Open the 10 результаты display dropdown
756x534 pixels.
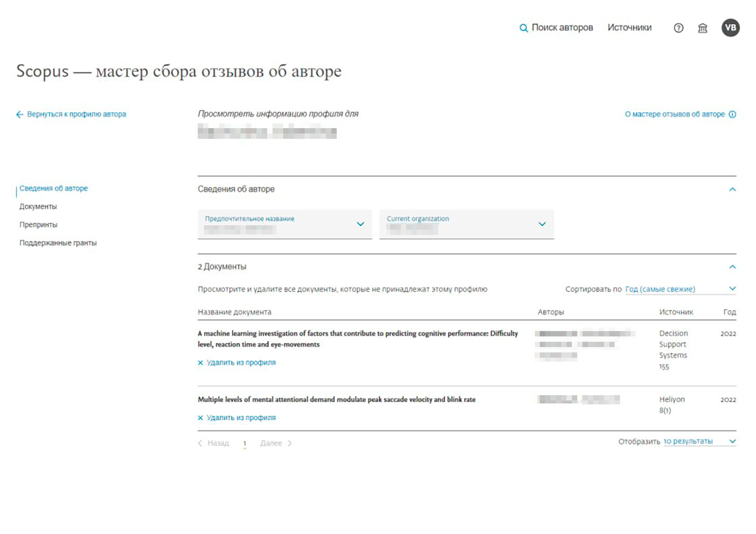(700, 441)
